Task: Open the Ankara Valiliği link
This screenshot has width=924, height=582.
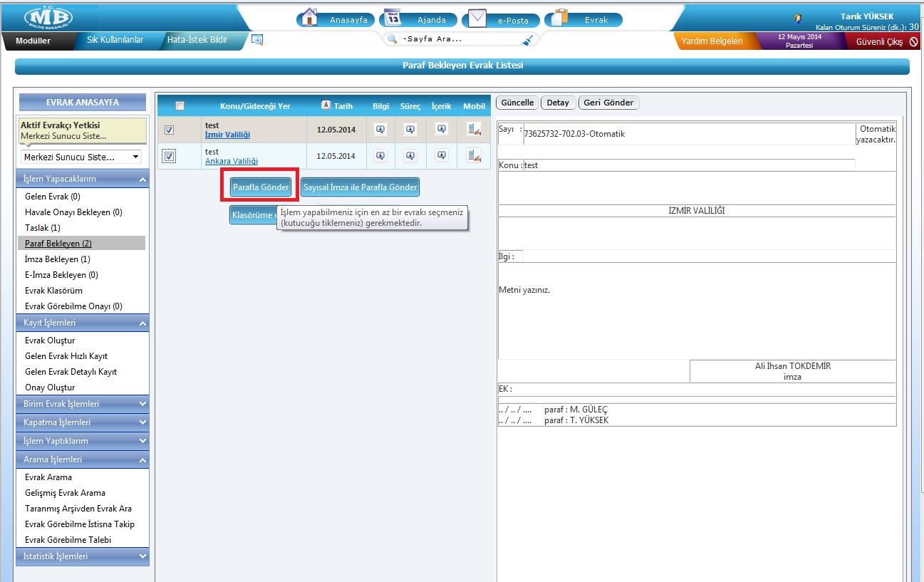Action: [x=232, y=161]
